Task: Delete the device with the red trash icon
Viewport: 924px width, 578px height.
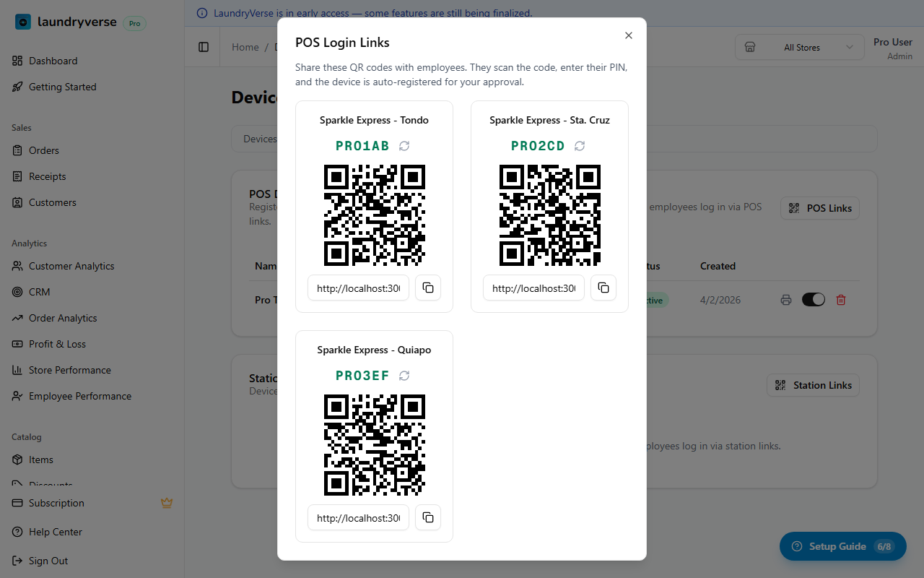Action: 841,300
